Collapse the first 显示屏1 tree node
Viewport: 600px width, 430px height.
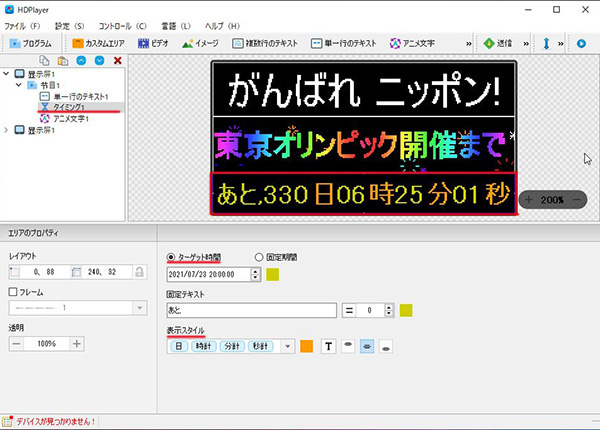[x=6, y=73]
